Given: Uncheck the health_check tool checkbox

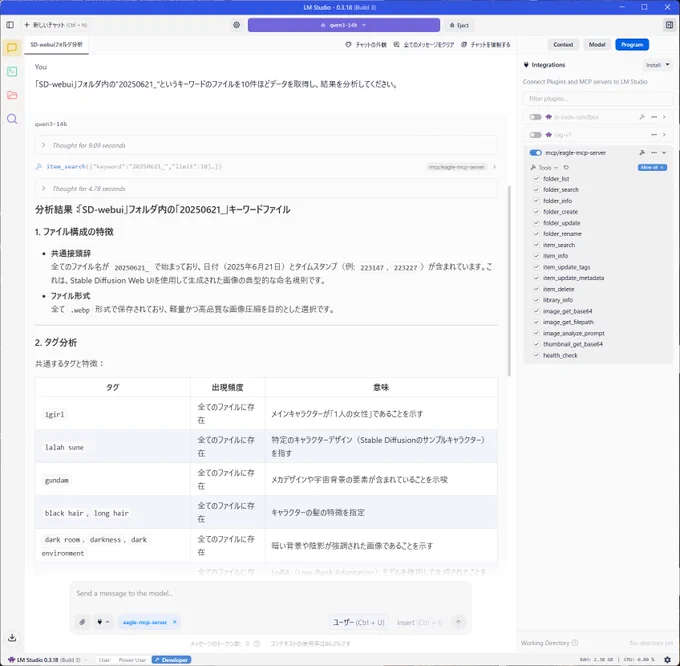Looking at the screenshot, I should click(x=536, y=355).
